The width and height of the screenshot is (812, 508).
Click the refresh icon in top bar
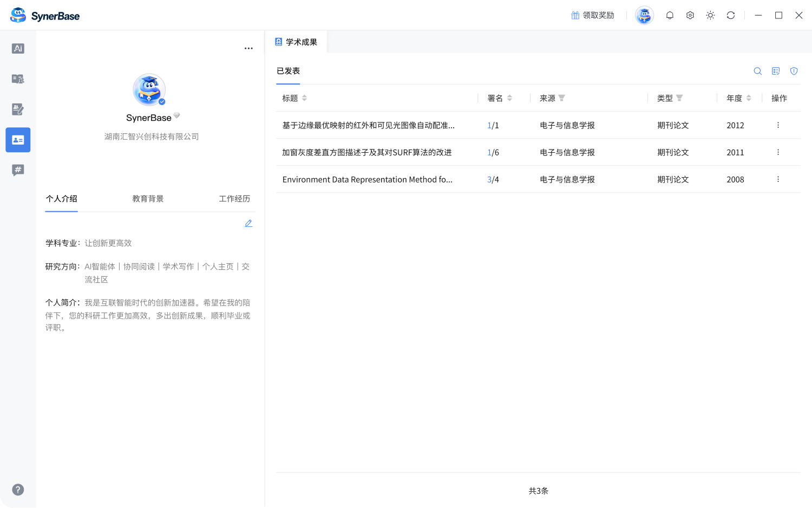click(731, 15)
